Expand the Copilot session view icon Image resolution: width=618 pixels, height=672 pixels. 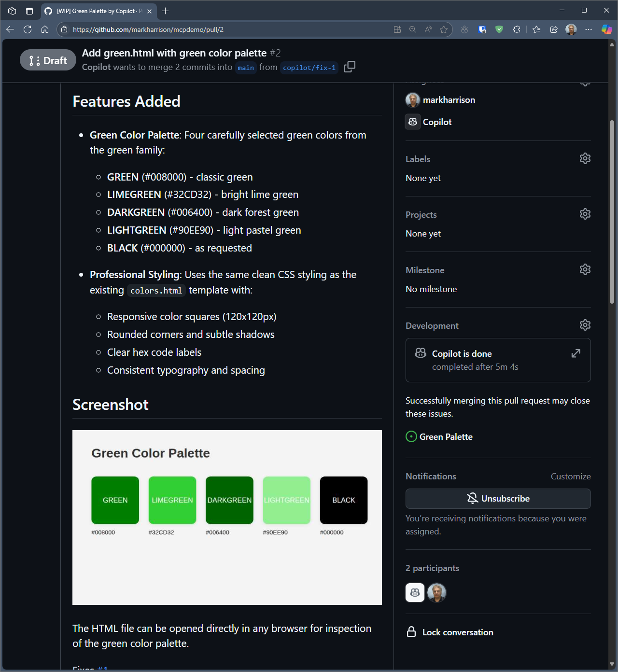point(576,353)
